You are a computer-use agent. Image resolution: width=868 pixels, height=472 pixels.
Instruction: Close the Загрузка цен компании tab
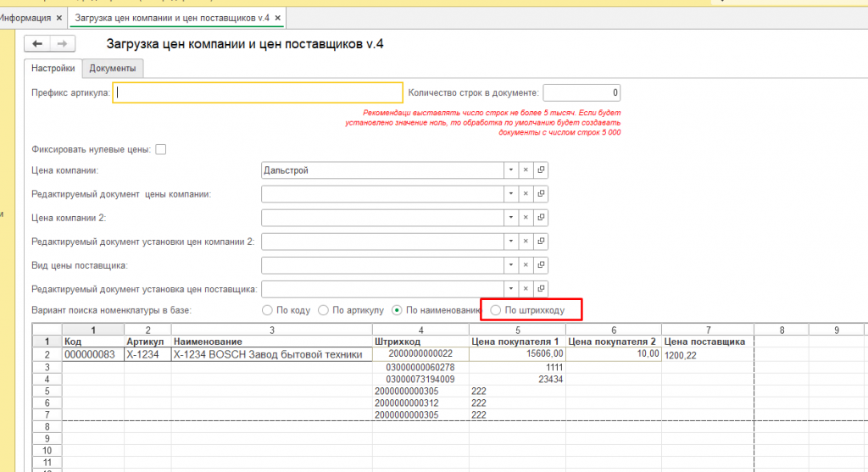click(x=278, y=17)
